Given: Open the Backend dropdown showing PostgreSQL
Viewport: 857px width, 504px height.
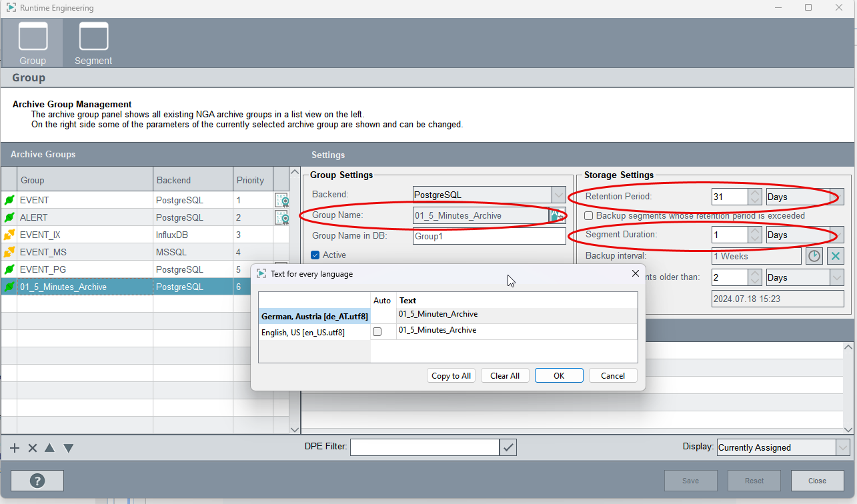Looking at the screenshot, I should click(x=558, y=195).
